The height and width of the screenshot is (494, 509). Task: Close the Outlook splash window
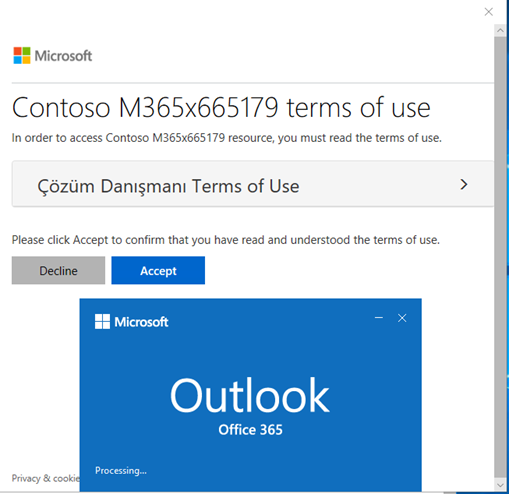click(x=402, y=318)
